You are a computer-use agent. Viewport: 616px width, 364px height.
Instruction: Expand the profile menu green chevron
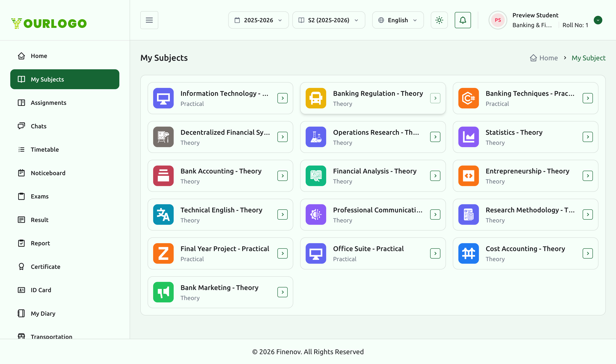[x=598, y=20]
